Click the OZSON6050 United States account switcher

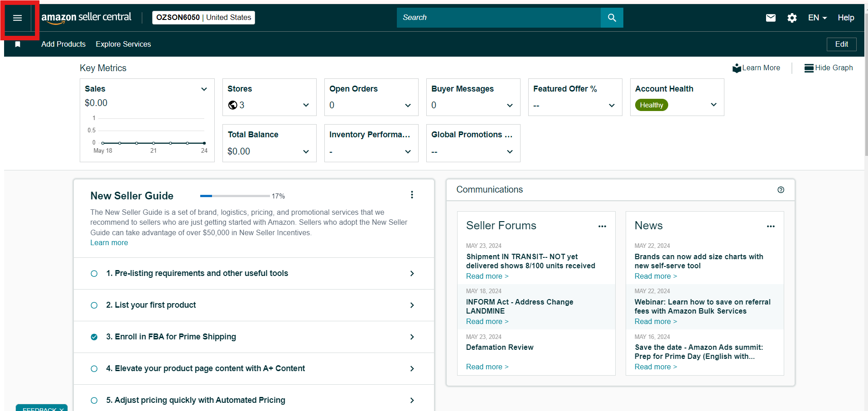point(203,18)
